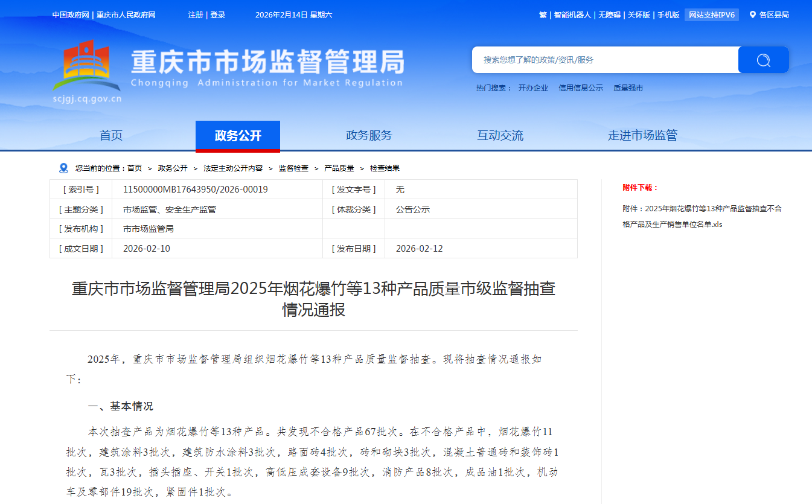Search hot keyword 开办企业
Viewport: 812px width, 504px height.
click(533, 88)
